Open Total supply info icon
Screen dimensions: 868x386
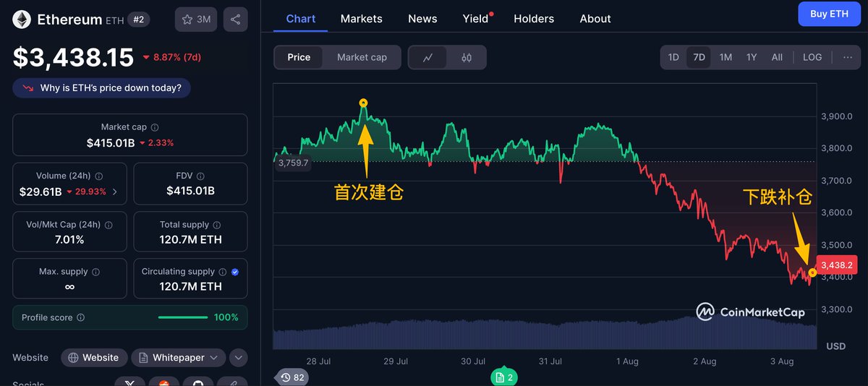(217, 225)
